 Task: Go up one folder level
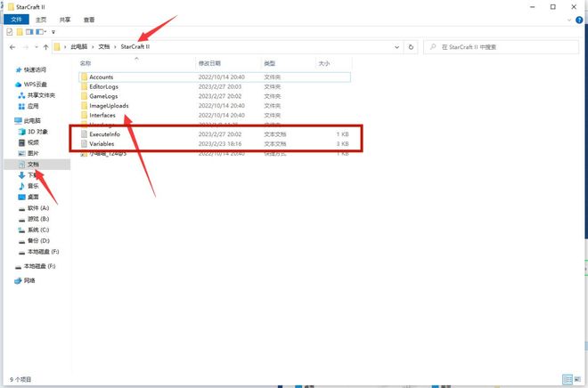point(45,45)
